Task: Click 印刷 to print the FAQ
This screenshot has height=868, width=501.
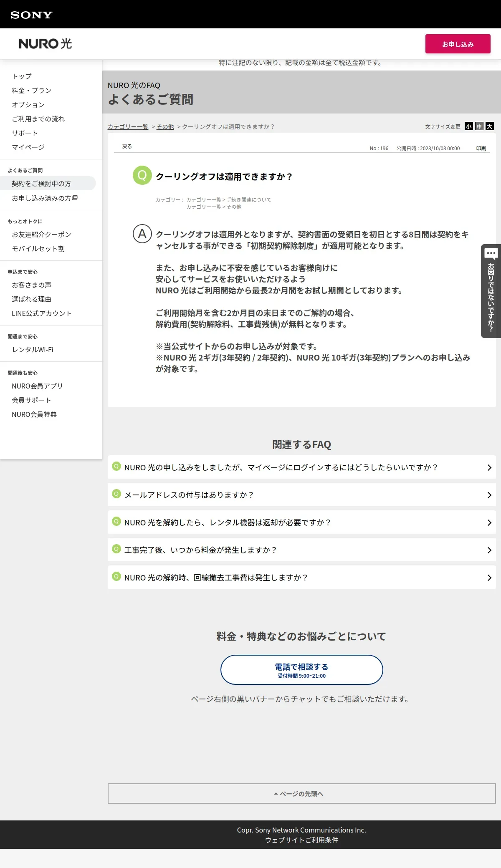Action: (x=481, y=148)
